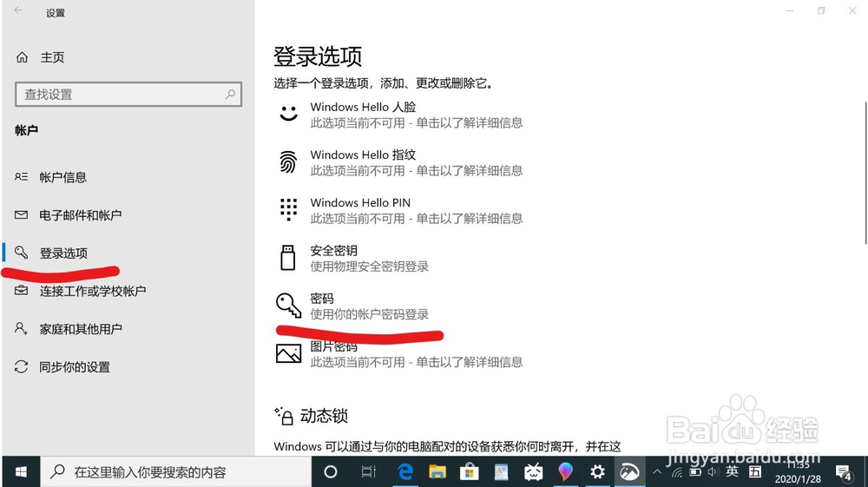
Task: Open the Paint 3D teardrop icon on taskbar
Action: 565,471
